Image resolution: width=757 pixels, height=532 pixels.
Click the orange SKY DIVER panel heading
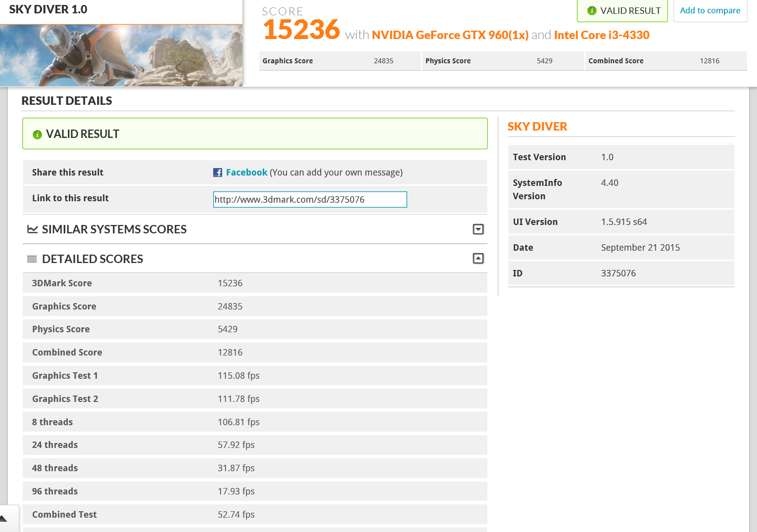click(x=537, y=127)
